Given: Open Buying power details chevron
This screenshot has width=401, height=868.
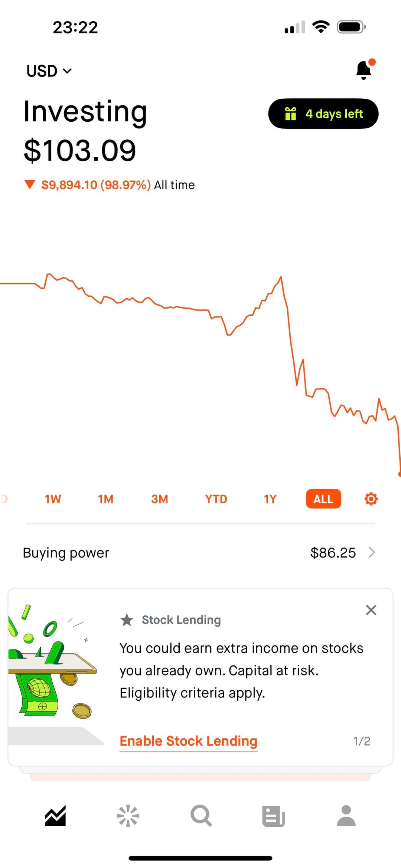Looking at the screenshot, I should pos(372,553).
